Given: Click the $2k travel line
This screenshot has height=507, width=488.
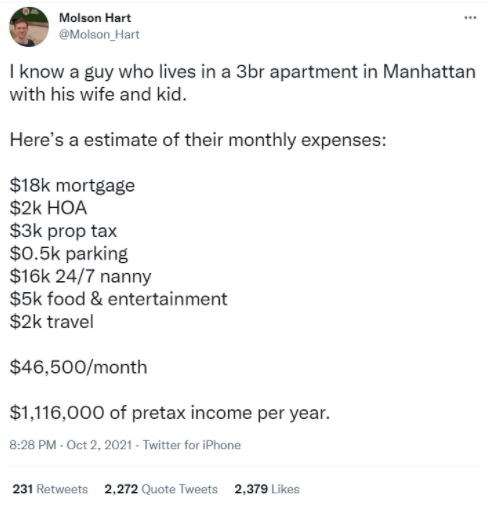Looking at the screenshot, I should [x=52, y=322].
